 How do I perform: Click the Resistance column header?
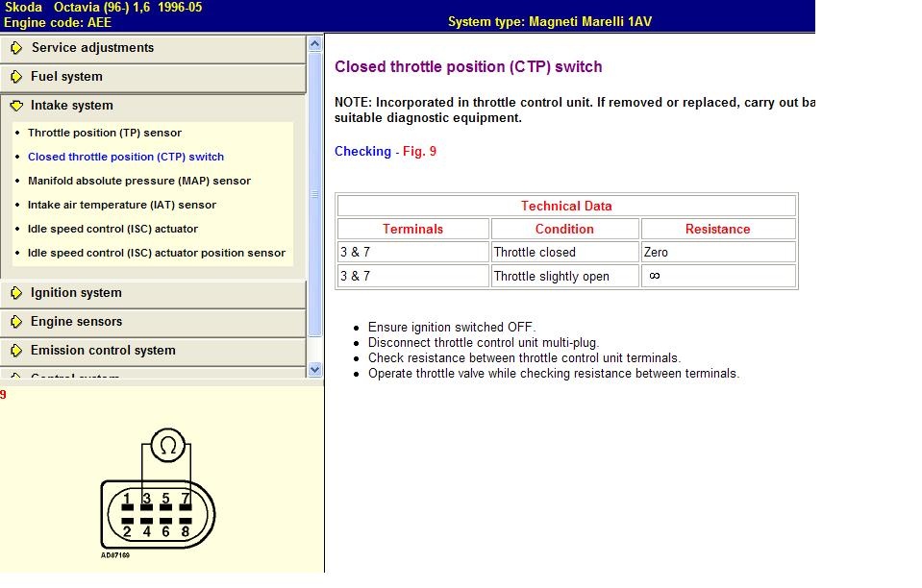718,229
